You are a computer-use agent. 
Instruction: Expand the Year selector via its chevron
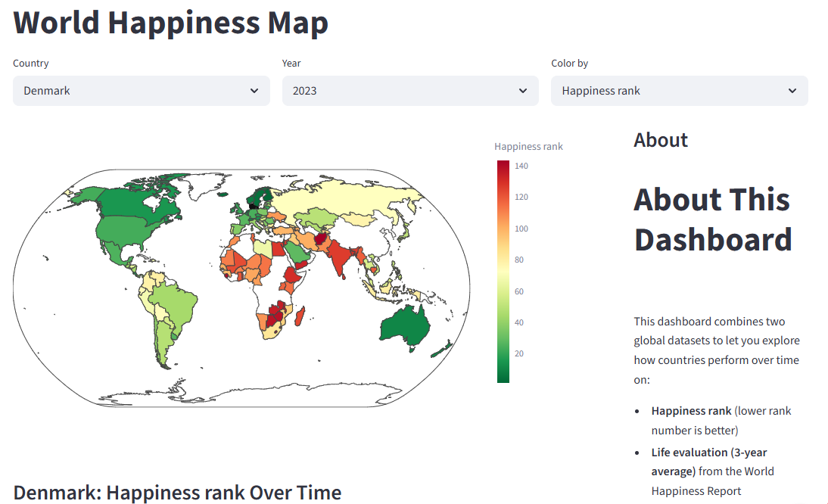[x=522, y=90]
